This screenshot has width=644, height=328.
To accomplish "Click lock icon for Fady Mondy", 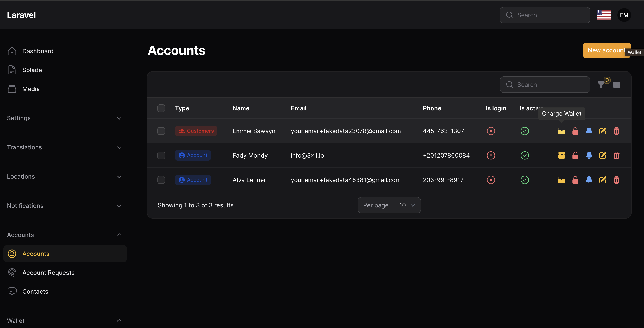I will [575, 155].
